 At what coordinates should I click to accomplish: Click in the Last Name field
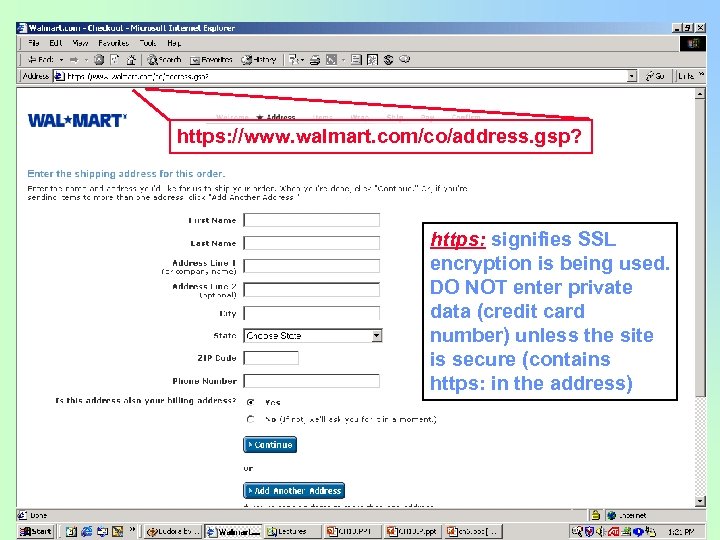pyautogui.click(x=311, y=243)
